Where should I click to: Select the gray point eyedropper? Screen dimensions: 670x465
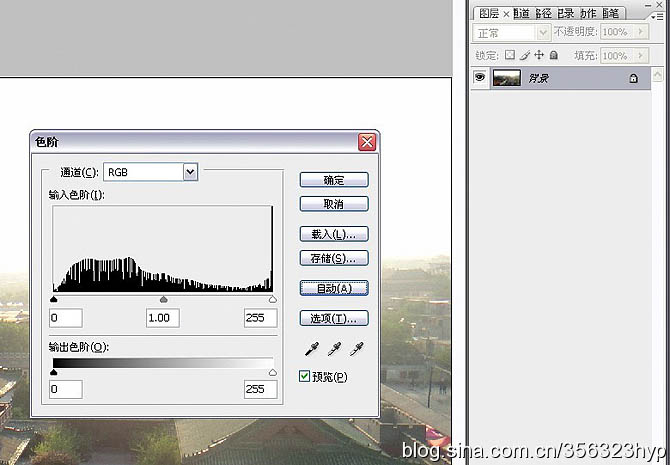pyautogui.click(x=334, y=349)
